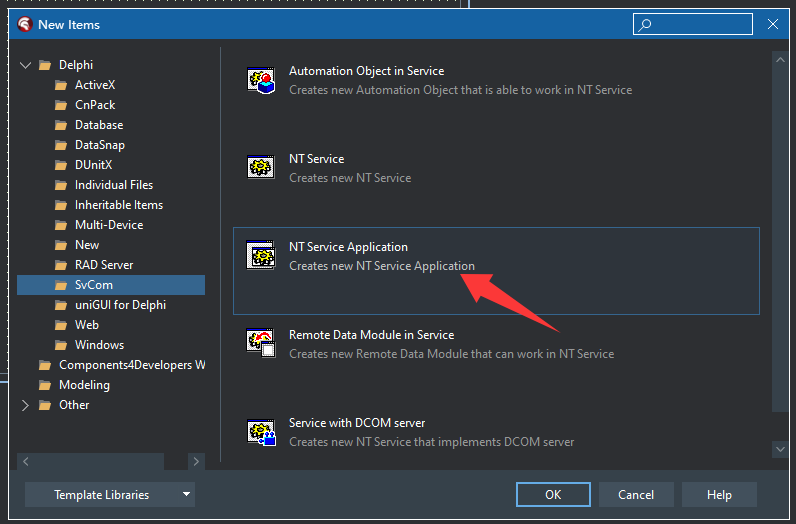Collapse the Delphi tree node

(25, 65)
